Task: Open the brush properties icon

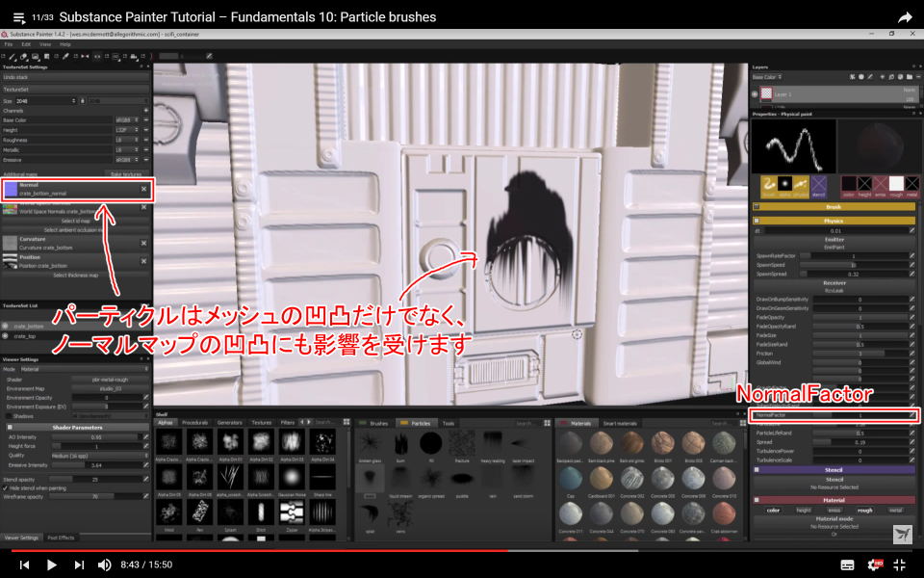Action: [x=768, y=184]
